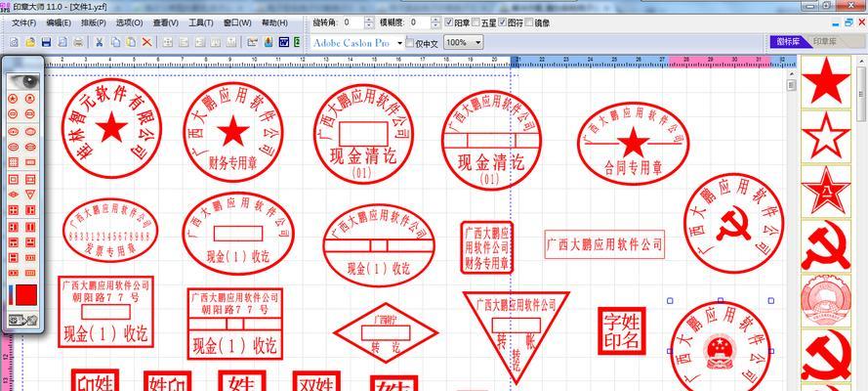This screenshot has width=868, height=391.
Task: Click the red-blue gradient bar beside swatch
Action: tap(11, 295)
